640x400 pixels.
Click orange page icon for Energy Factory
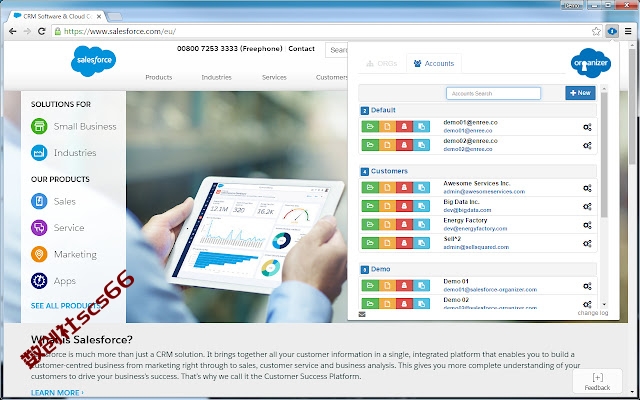pos(387,224)
